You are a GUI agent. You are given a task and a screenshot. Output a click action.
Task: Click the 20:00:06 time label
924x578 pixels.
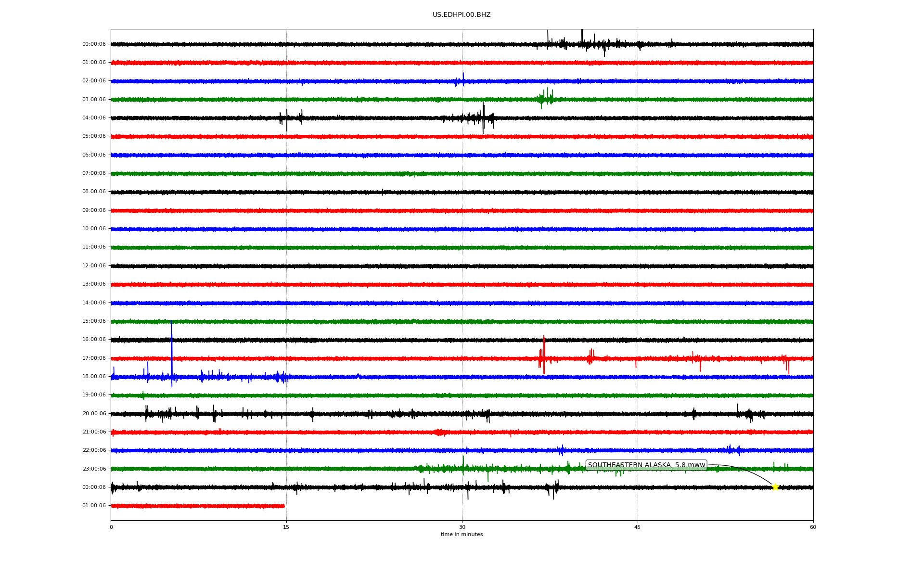(94, 413)
